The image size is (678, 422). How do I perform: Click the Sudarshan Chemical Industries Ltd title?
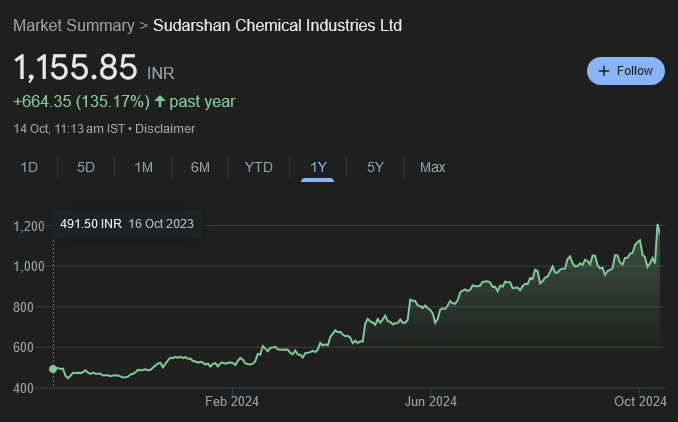pyautogui.click(x=278, y=26)
